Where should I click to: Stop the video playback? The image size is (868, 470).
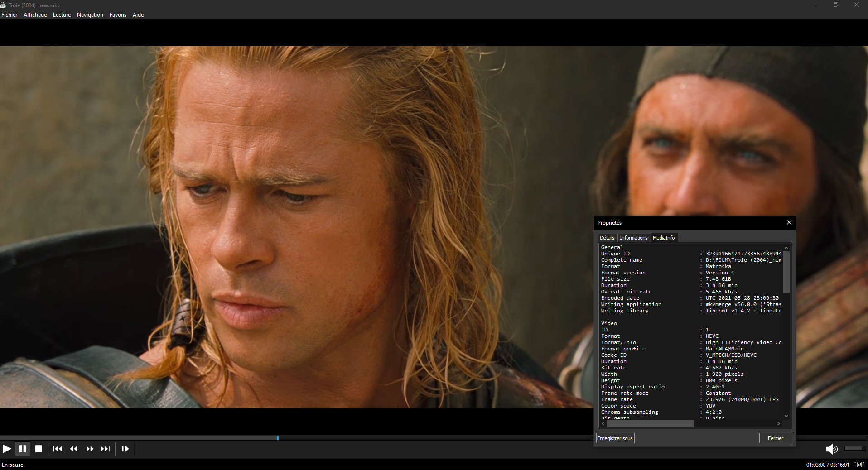pyautogui.click(x=39, y=449)
